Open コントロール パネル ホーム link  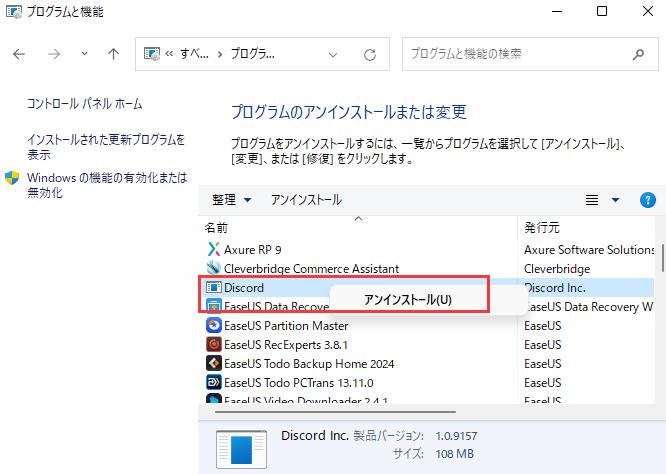pos(85,104)
